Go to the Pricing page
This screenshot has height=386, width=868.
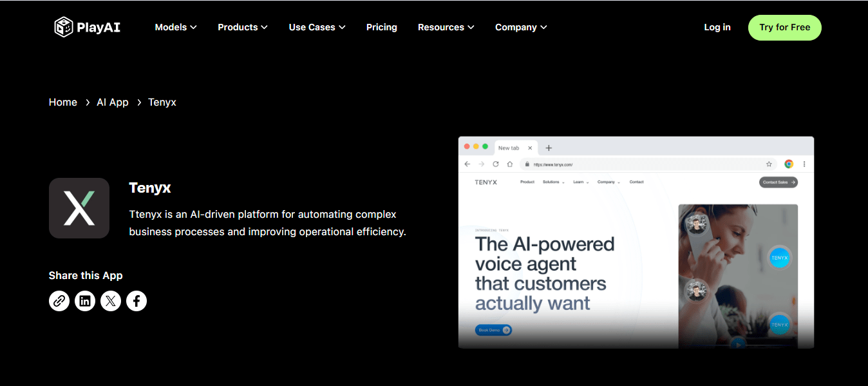(382, 27)
